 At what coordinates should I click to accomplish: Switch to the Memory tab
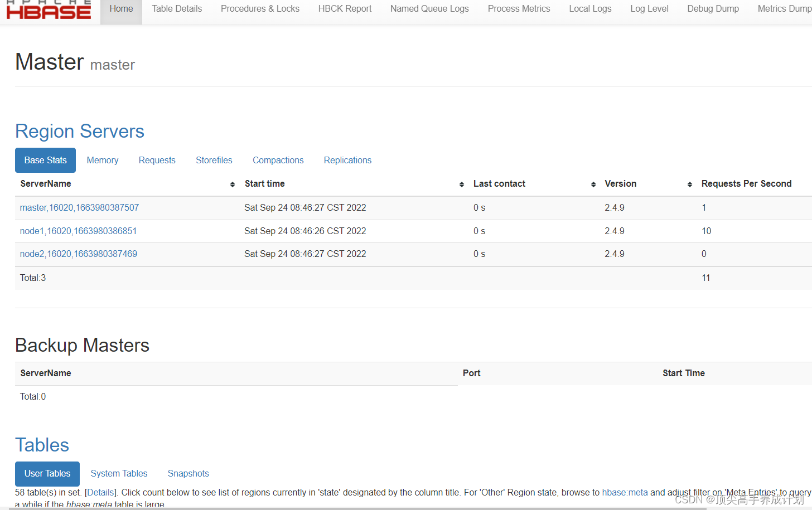[x=103, y=160]
